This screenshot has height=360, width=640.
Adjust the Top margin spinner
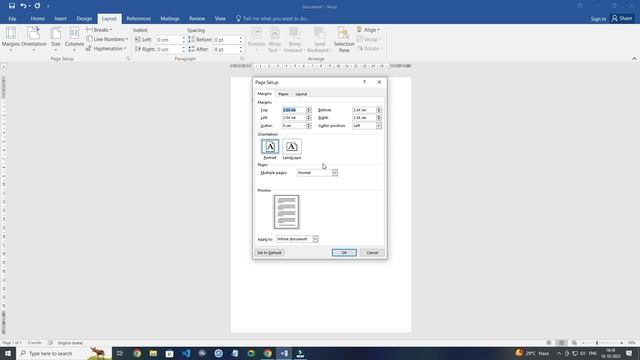309,110
